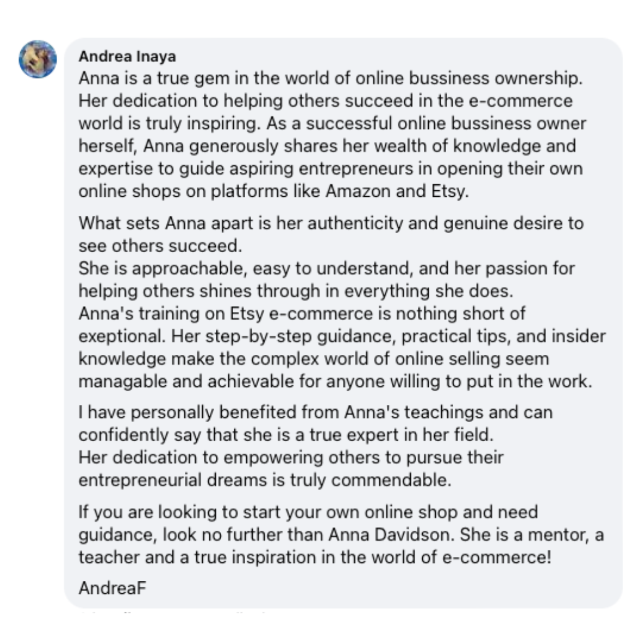Click the name "Anna Davidson" in the last paragraph
The width and height of the screenshot is (644, 644).
391,535
